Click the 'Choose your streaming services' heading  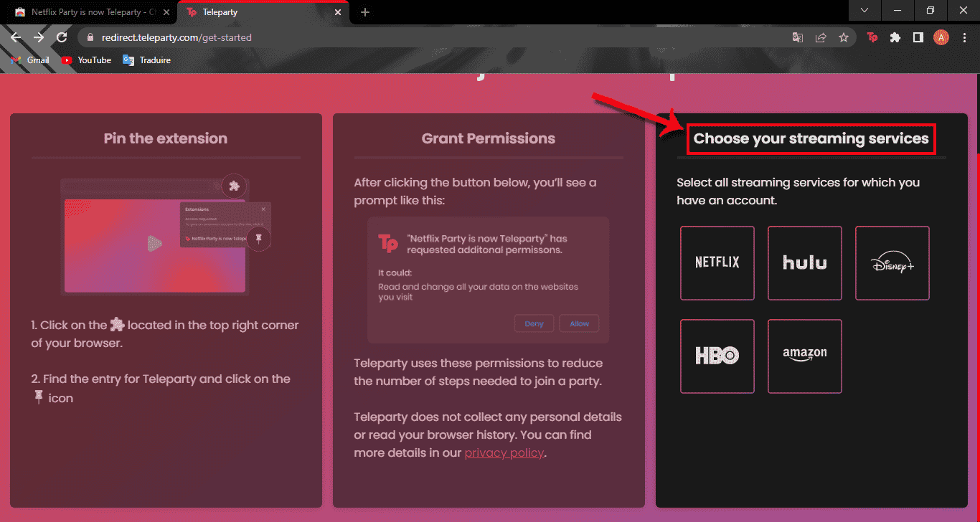point(811,138)
